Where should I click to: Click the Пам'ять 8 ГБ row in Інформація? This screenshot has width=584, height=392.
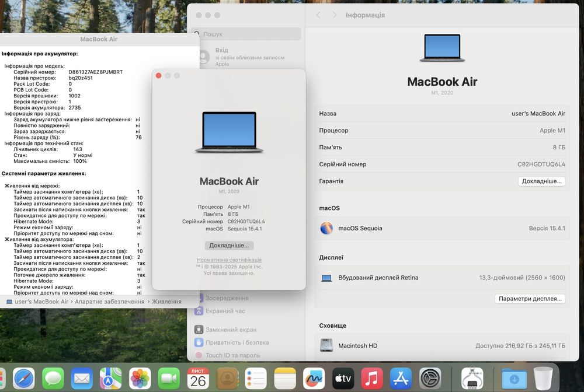pyautogui.click(x=442, y=147)
